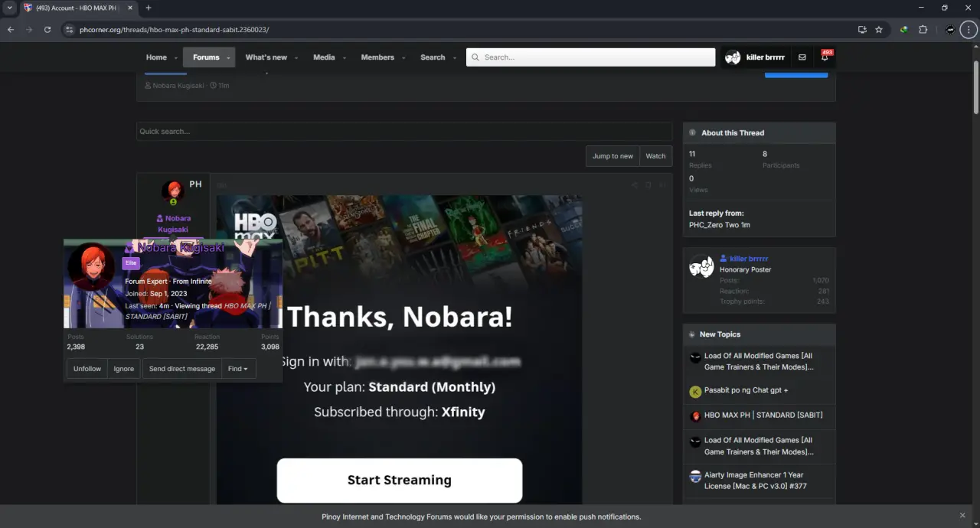Image resolution: width=980 pixels, height=528 pixels.
Task: Click the Ignore button in the member card
Action: click(x=124, y=369)
